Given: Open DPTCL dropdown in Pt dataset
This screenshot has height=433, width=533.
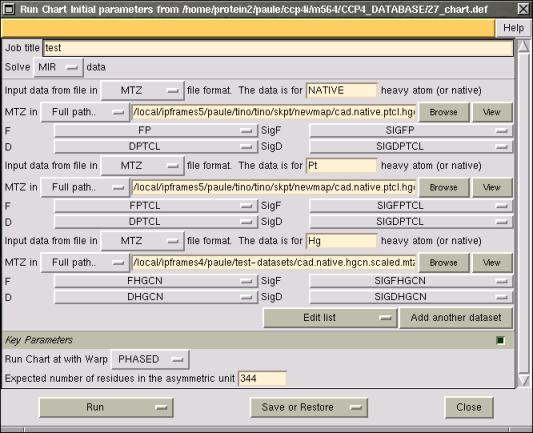Looking at the screenshot, I should (156, 222).
